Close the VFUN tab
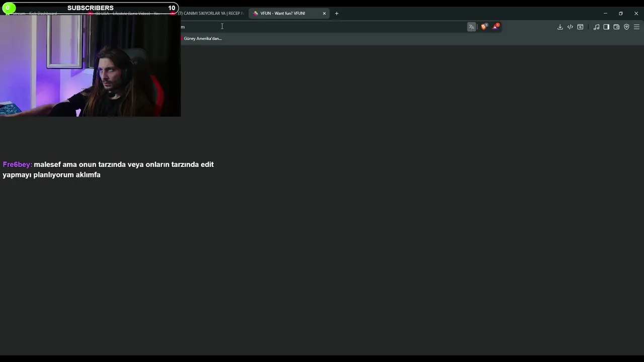Screen dimensions: 644x362 (x=324, y=14)
